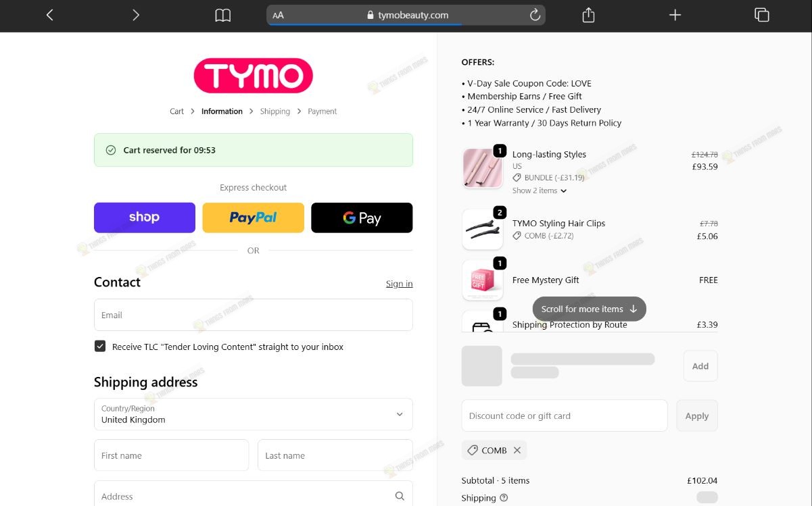Click the Last name field
Image resolution: width=812 pixels, height=506 pixels.
pyautogui.click(x=335, y=455)
